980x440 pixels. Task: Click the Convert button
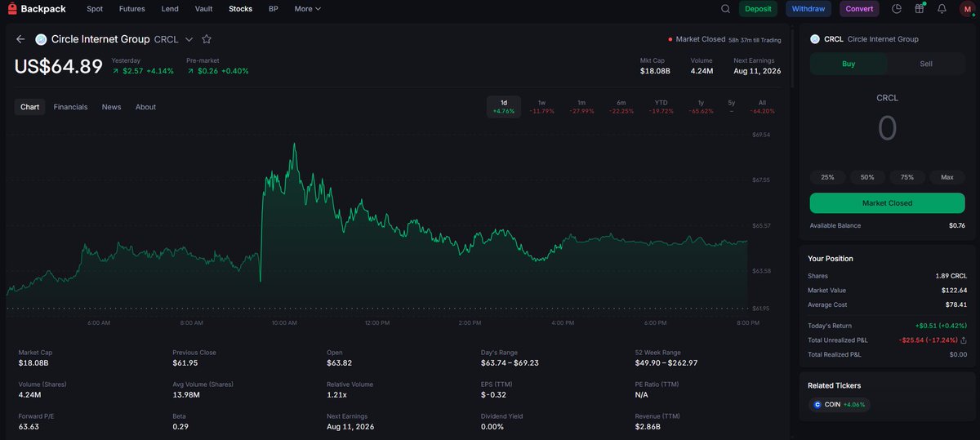(859, 9)
